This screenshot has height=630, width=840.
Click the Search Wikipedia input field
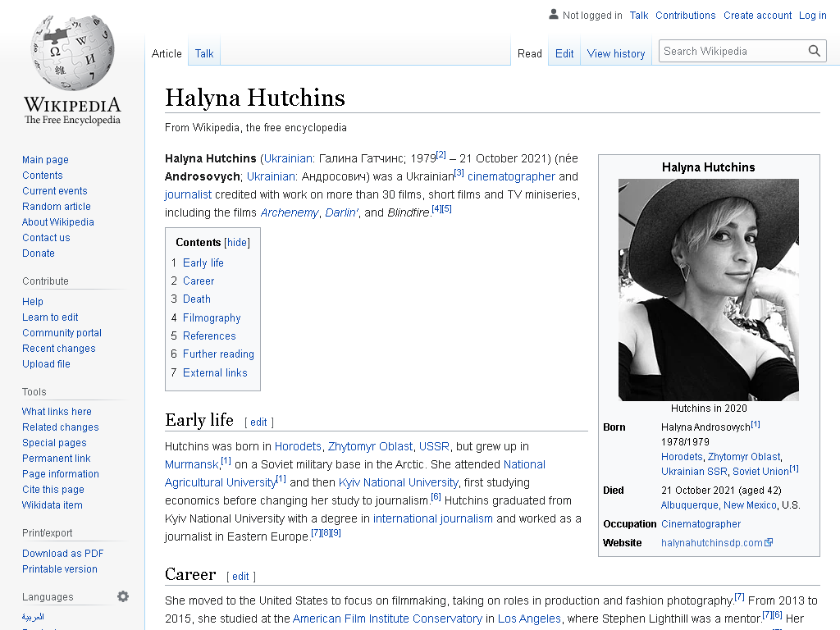733,51
